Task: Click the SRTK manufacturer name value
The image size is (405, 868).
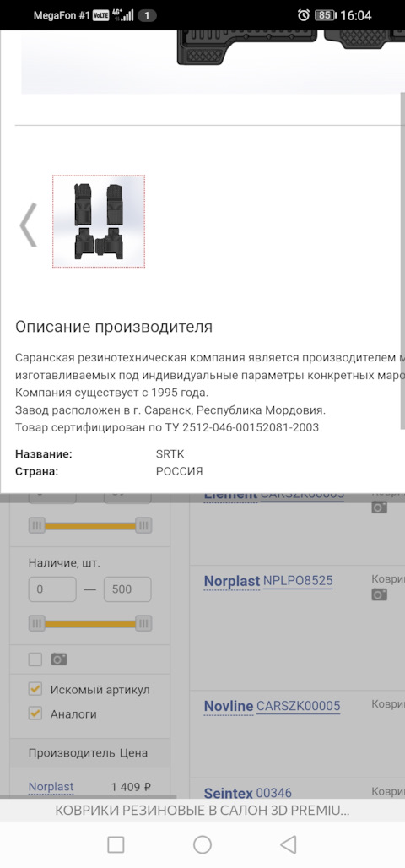Action: click(x=170, y=454)
